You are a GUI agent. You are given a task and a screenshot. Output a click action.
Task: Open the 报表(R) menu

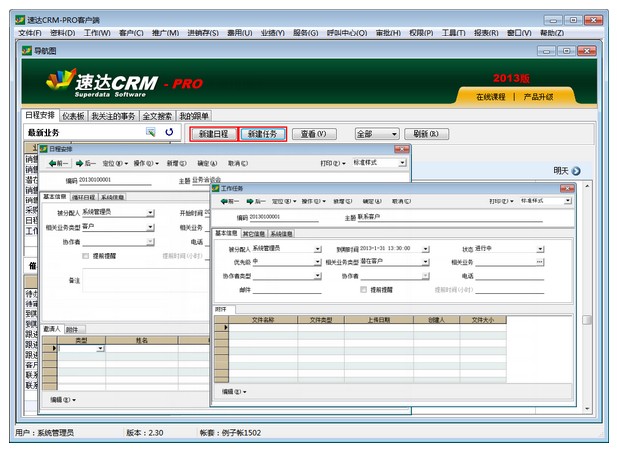point(486,33)
